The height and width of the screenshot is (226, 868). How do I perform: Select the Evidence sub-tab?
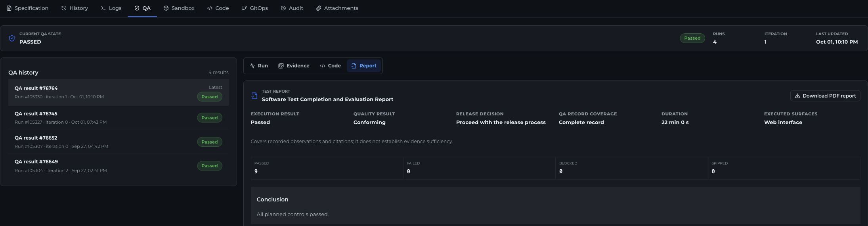click(294, 66)
